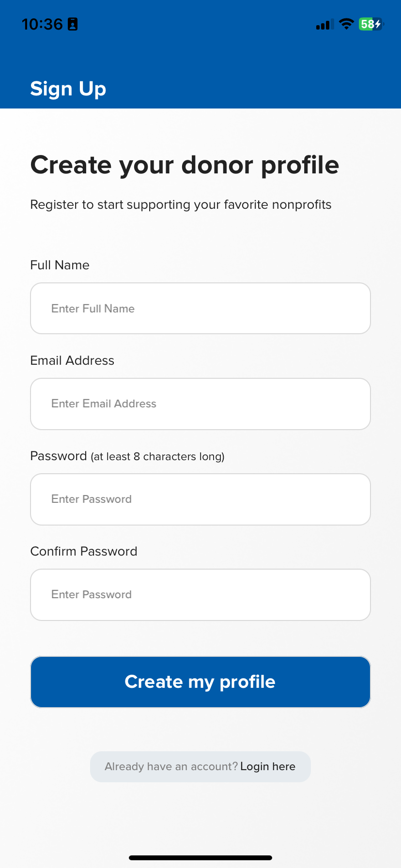
Task: Tap the ID badge icon beside the clock
Action: point(73,24)
